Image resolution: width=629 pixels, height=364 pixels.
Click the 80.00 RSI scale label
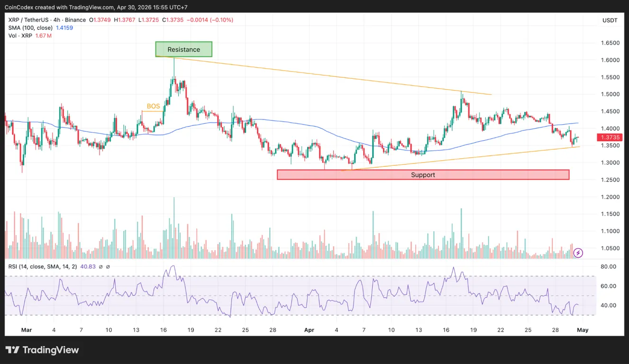pos(609,267)
